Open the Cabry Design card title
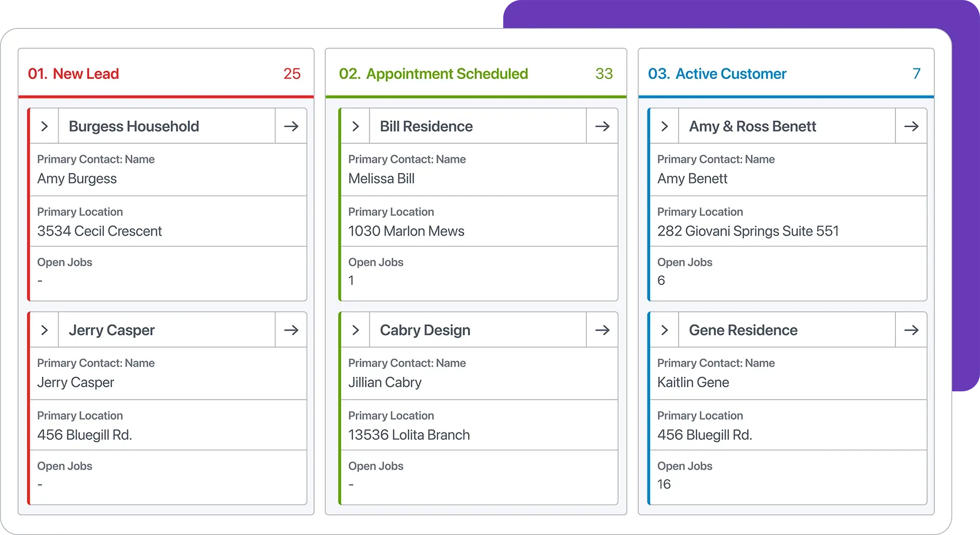The image size is (980, 535). [425, 330]
